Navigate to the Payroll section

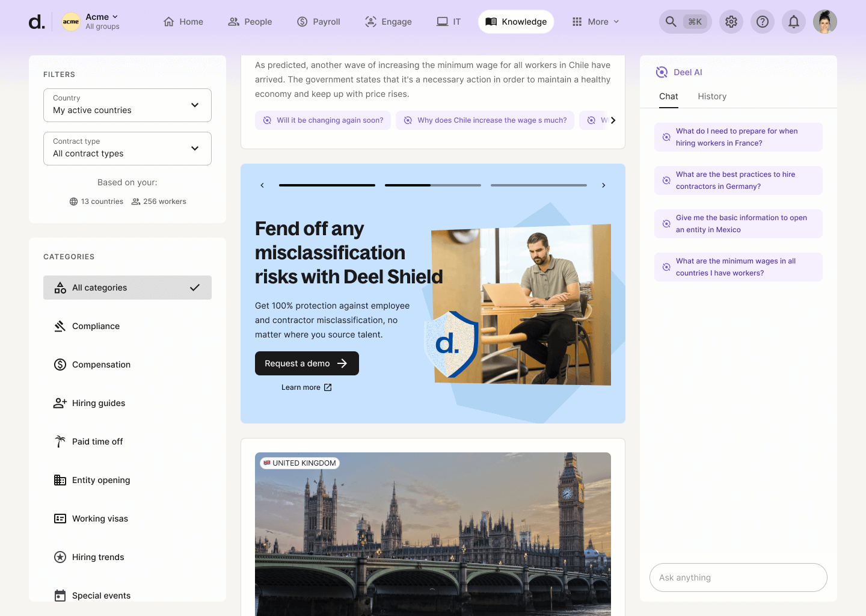(x=318, y=21)
